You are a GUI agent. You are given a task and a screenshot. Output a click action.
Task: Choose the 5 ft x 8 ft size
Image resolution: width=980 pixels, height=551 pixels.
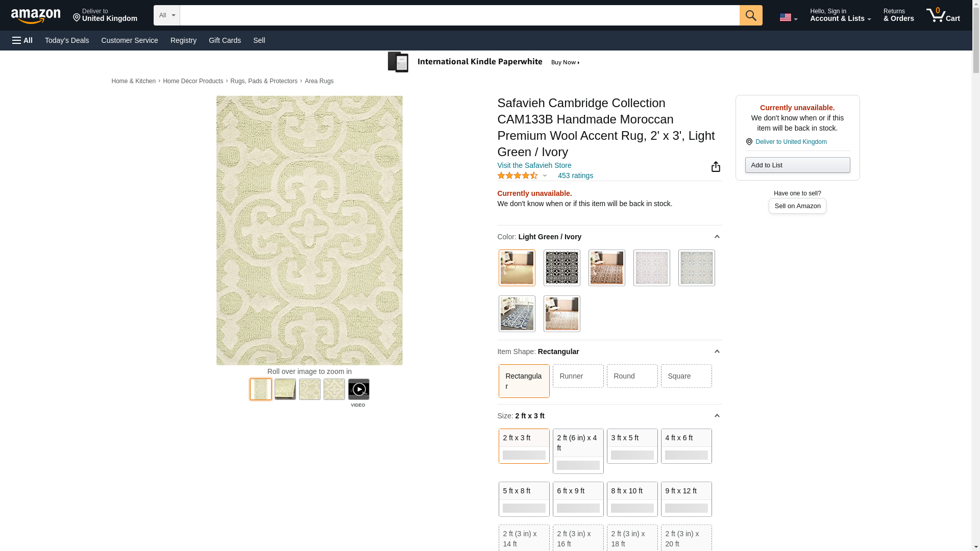(524, 499)
